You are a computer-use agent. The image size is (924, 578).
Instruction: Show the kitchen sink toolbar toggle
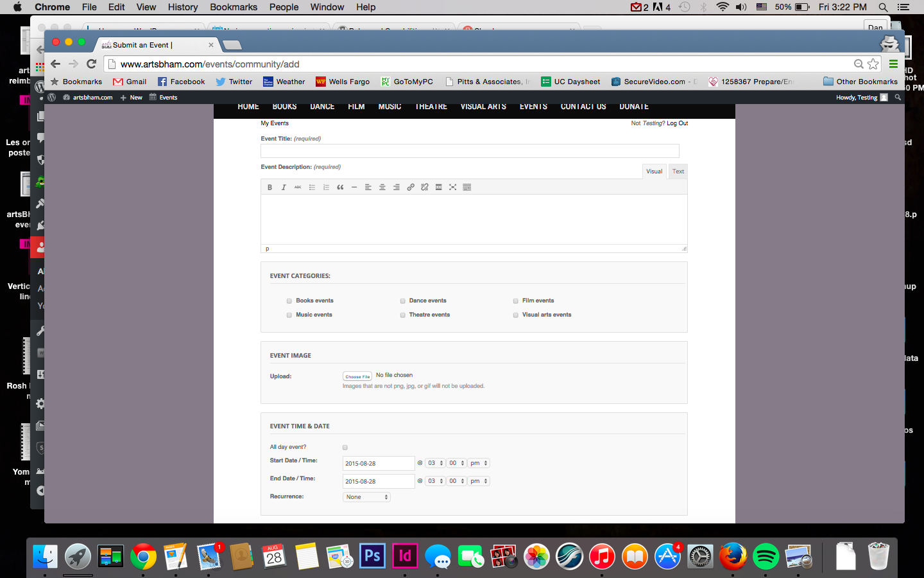(x=467, y=188)
